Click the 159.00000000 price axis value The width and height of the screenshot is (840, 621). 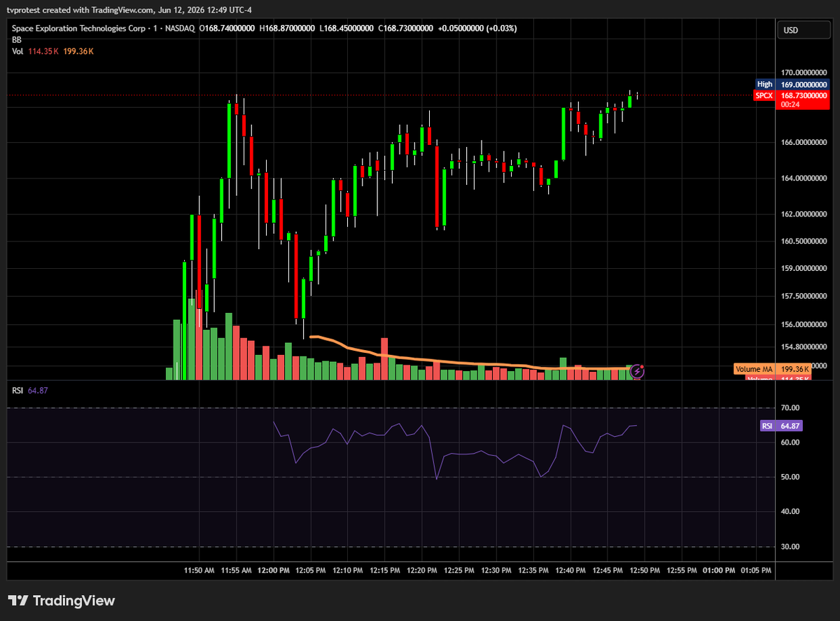point(804,268)
